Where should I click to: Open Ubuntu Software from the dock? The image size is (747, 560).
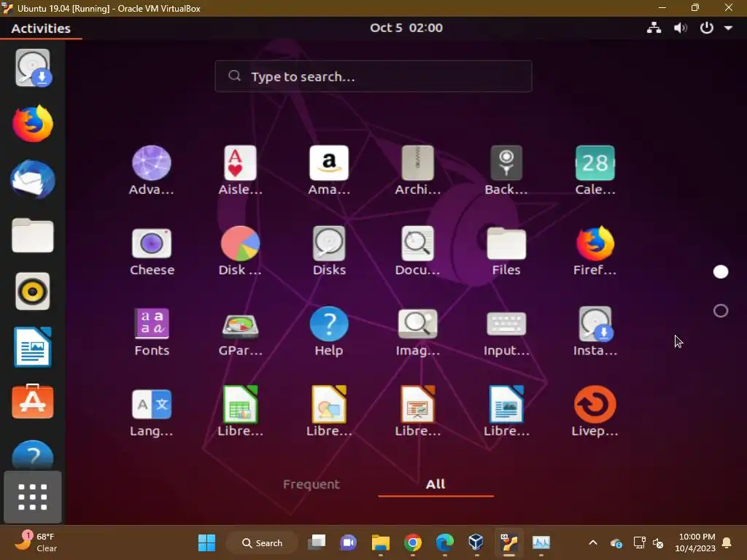point(33,402)
